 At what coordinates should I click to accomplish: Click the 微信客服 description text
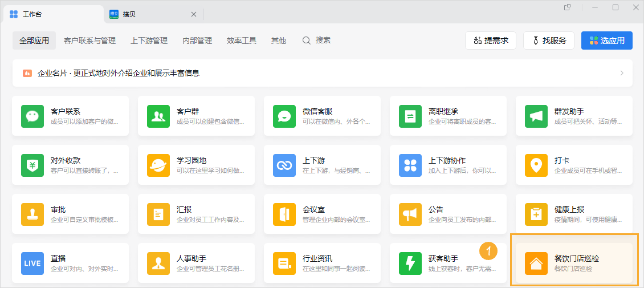pyautogui.click(x=336, y=121)
